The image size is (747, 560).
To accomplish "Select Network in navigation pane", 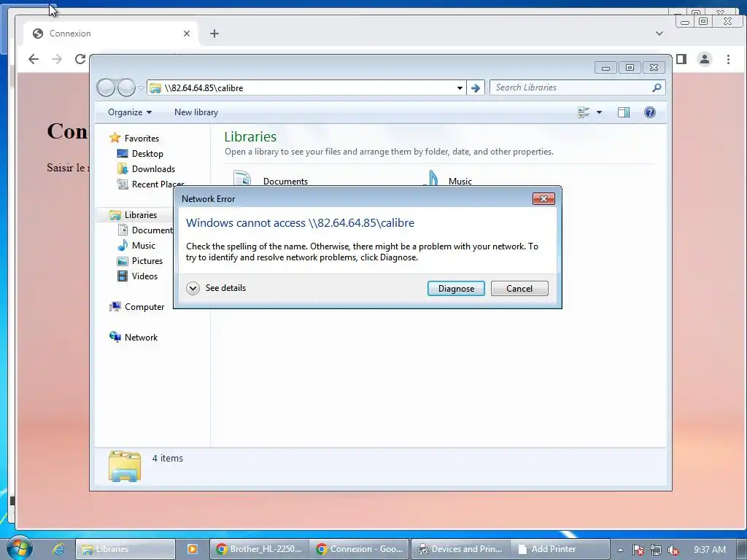I will (141, 338).
